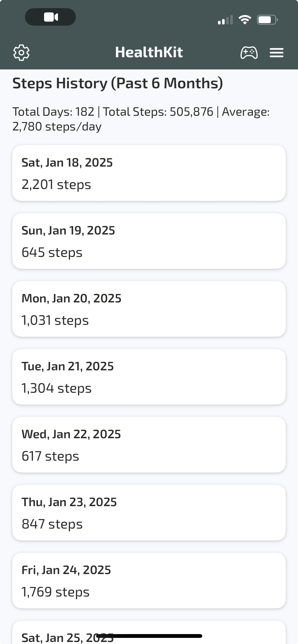Viewport: 298px width, 644px height.
Task: Tap the total steps summary text
Action: coord(141,119)
